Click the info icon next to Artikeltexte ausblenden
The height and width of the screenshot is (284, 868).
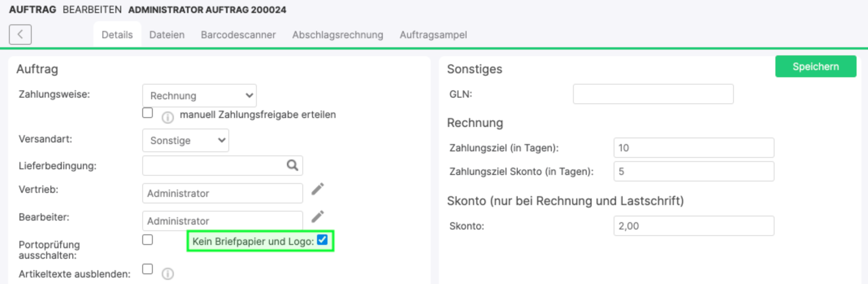(x=167, y=274)
